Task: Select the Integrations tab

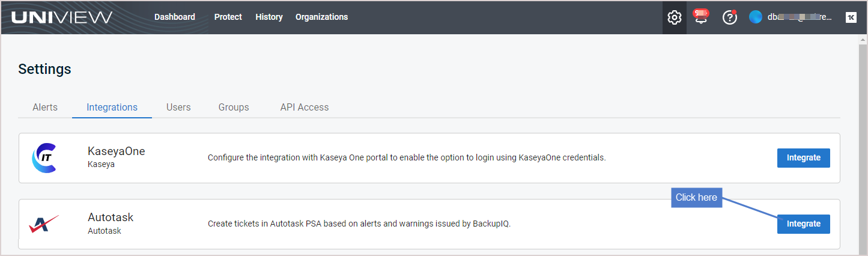Action: (112, 107)
